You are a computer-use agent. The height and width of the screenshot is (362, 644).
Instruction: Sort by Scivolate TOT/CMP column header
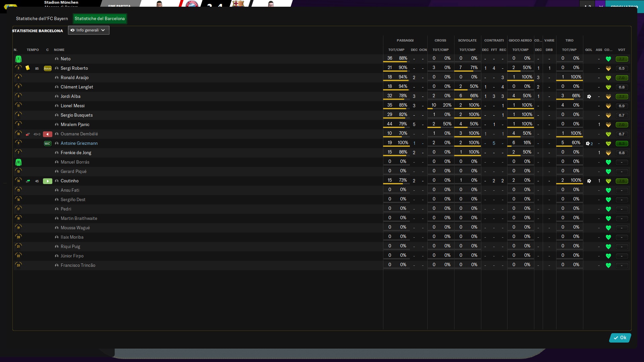pos(468,50)
